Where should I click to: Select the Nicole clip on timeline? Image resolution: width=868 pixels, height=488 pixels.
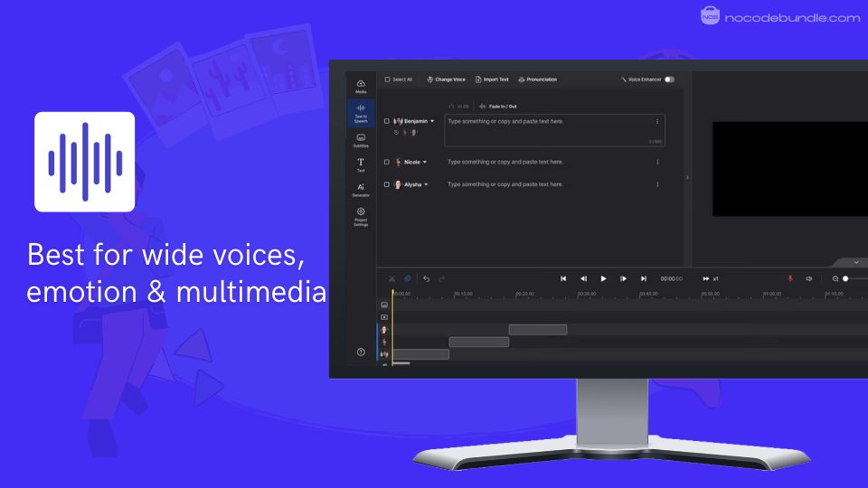point(479,342)
